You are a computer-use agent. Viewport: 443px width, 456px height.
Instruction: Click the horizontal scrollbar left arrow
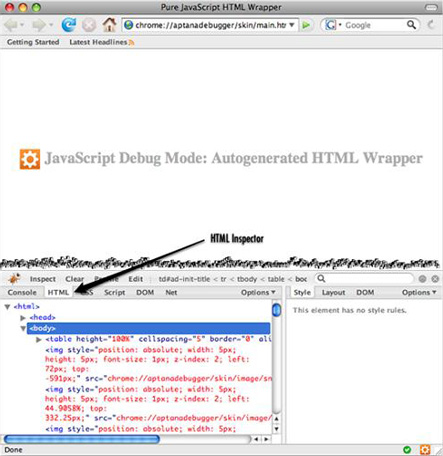(x=256, y=439)
